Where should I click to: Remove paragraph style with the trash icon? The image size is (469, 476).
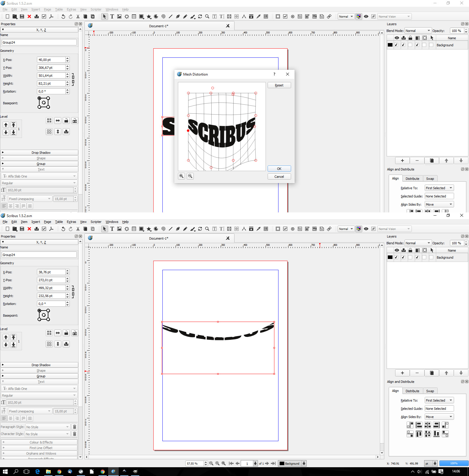[74, 427]
